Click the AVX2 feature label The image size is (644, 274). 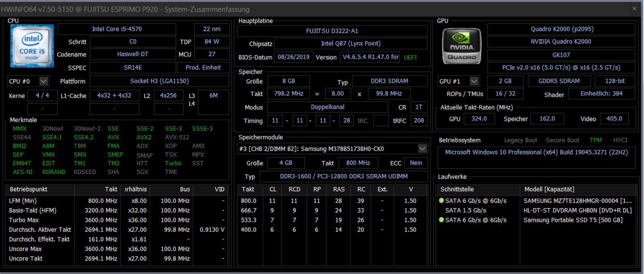pyautogui.click(x=144, y=137)
